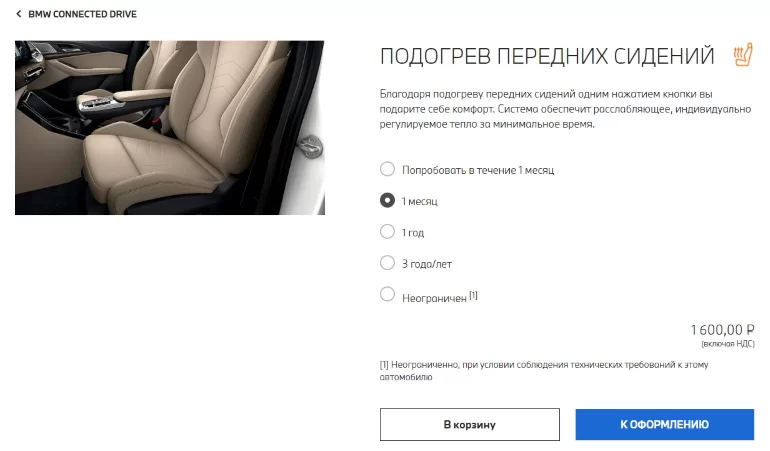770x451 pixels.
Task: Click the '1 год' label text
Action: point(412,232)
